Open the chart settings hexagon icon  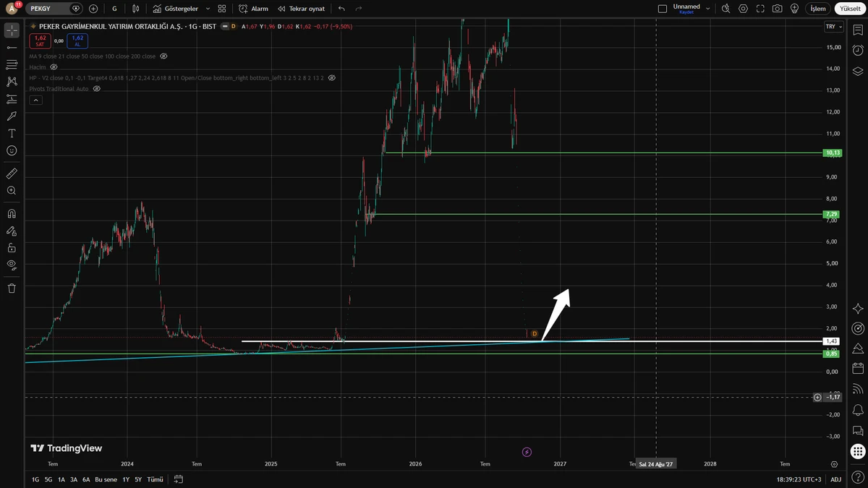[744, 9]
